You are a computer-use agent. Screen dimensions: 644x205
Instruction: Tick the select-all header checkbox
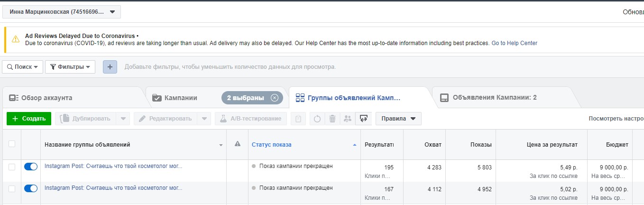tap(12, 144)
